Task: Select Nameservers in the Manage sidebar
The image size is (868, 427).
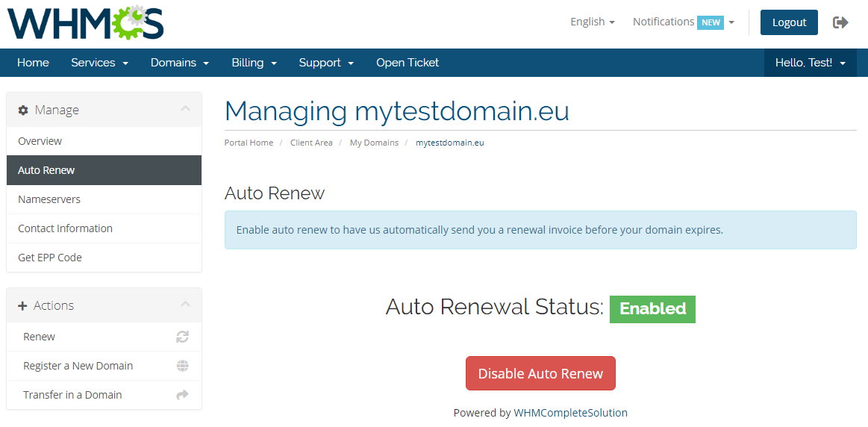Action: pos(49,199)
